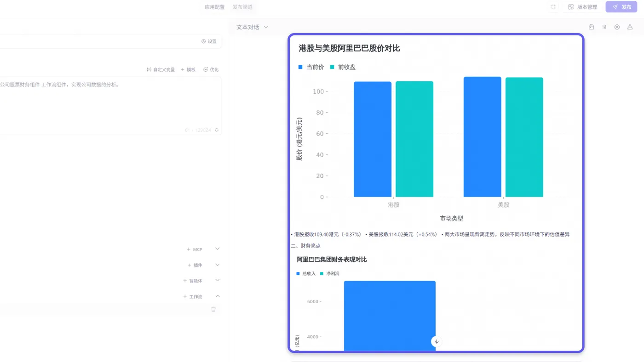Click the scroll-to-bottom arrow button

click(437, 341)
